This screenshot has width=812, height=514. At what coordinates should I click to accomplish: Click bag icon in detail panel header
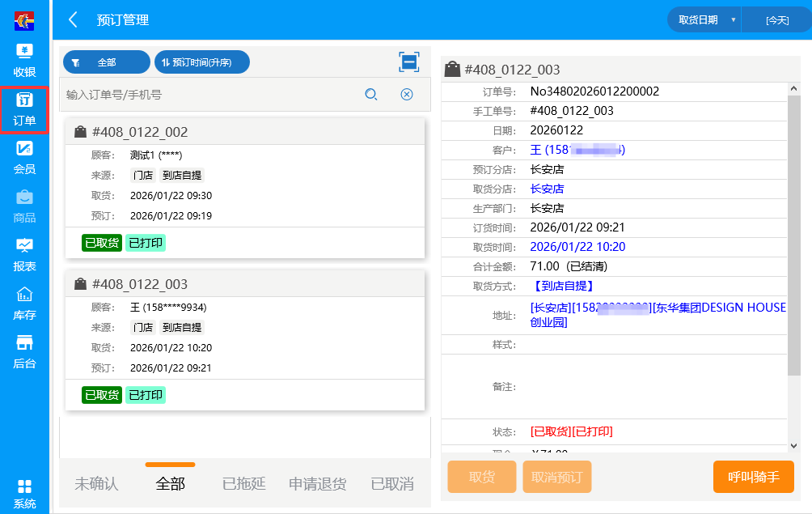(x=452, y=69)
